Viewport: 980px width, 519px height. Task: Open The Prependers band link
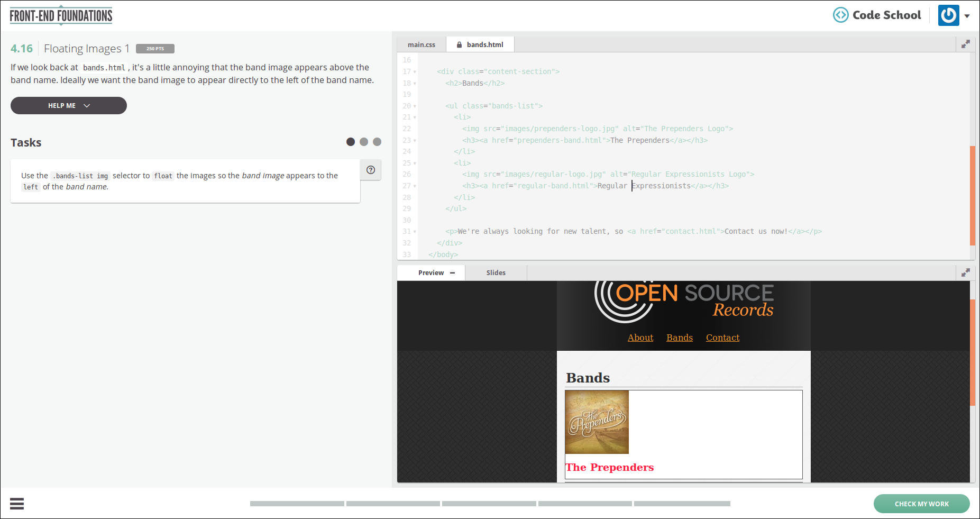[x=610, y=467]
